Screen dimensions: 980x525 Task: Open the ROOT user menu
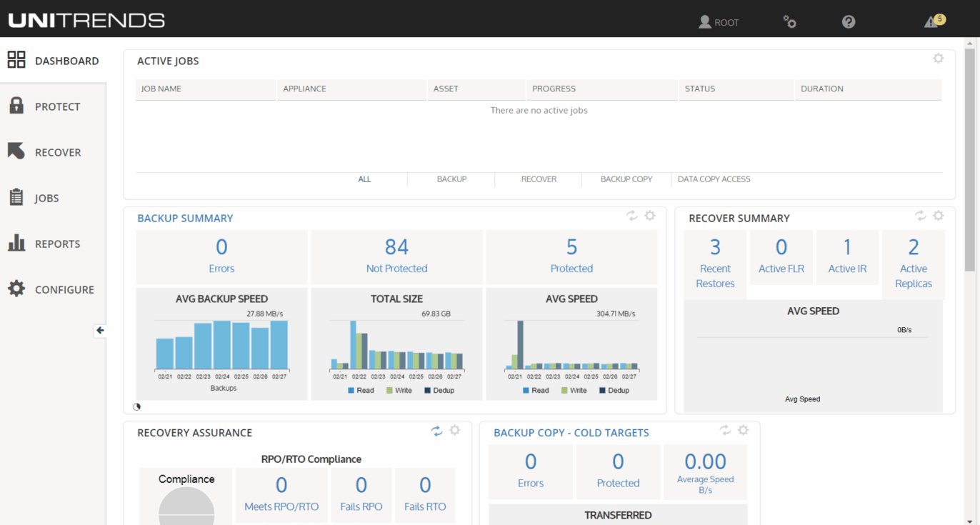point(719,22)
